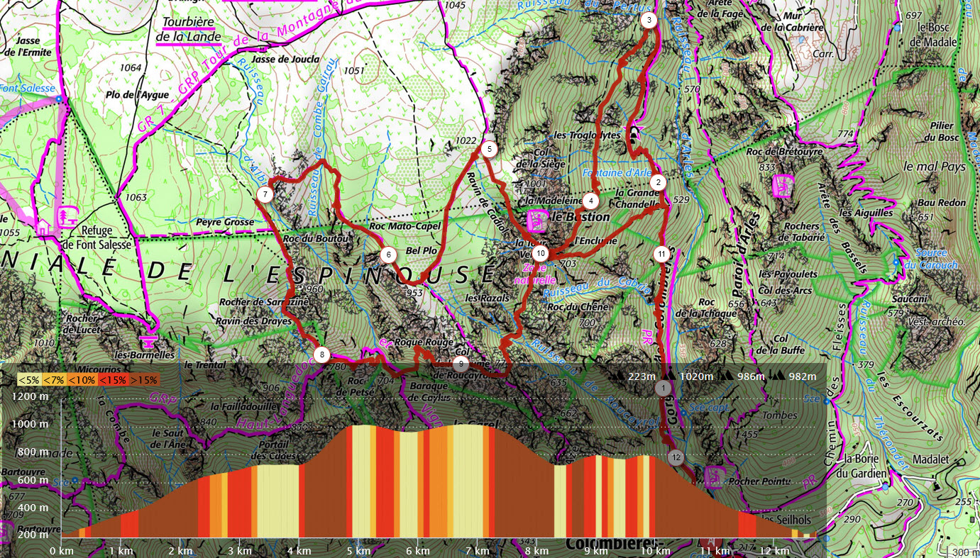Image resolution: width=980 pixels, height=558 pixels.
Task: Click the 5 km mark on the elevation axis
Action: point(358,550)
